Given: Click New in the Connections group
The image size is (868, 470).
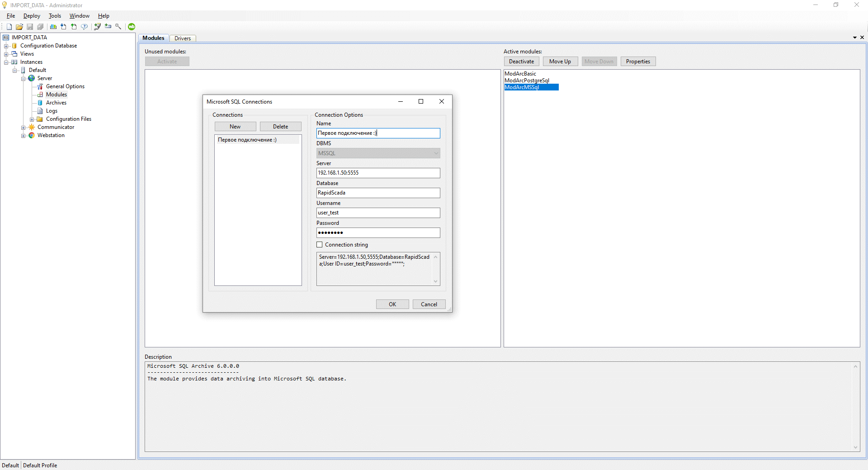Looking at the screenshot, I should [x=235, y=127].
